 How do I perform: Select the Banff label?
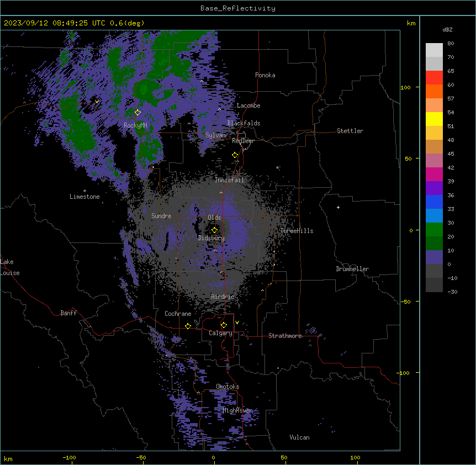click(68, 313)
